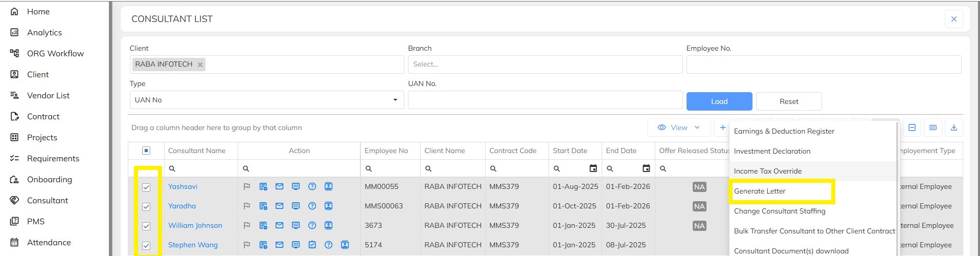This screenshot has height=256, width=980.
Task: Click the Employee No. input field
Action: [x=823, y=65]
